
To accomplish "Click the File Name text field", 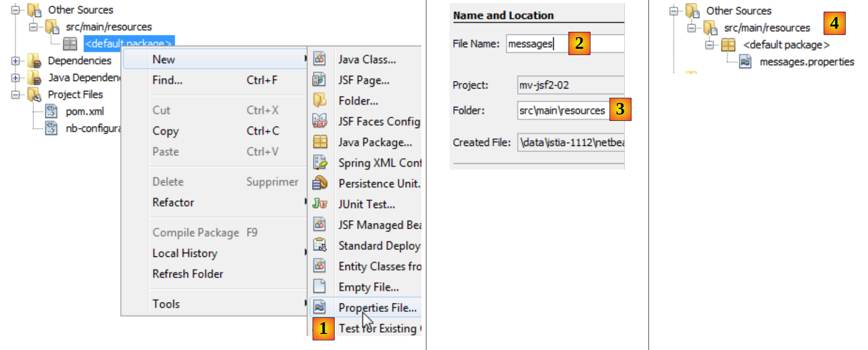I will coord(537,44).
